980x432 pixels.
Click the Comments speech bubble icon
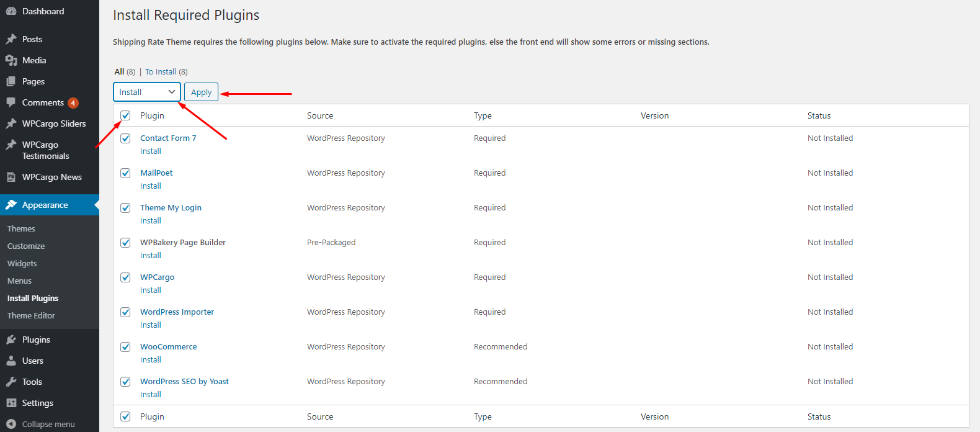(11, 102)
